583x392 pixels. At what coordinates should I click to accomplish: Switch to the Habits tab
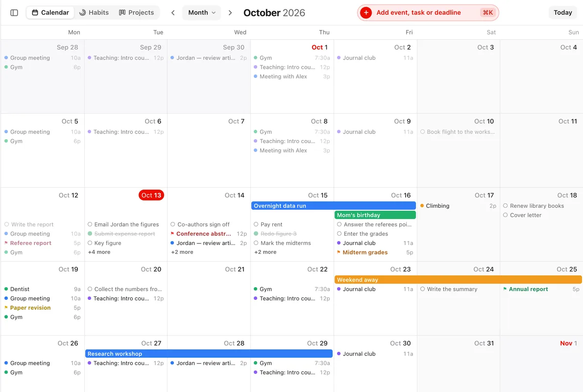(x=94, y=13)
